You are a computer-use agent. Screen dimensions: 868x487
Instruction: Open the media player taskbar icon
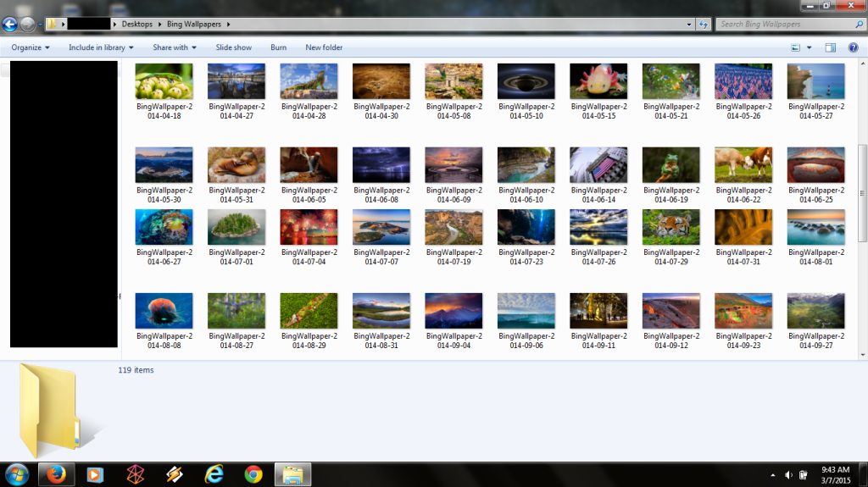click(x=95, y=475)
